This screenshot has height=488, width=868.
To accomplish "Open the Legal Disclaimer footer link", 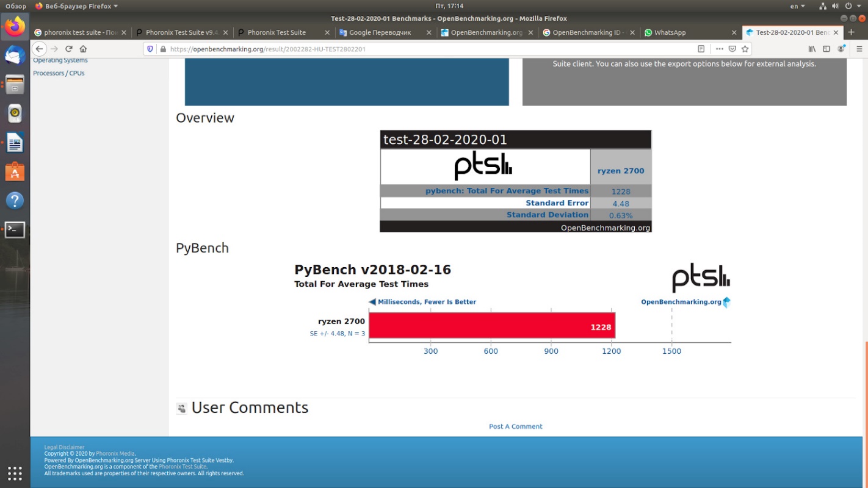I will [x=64, y=447].
